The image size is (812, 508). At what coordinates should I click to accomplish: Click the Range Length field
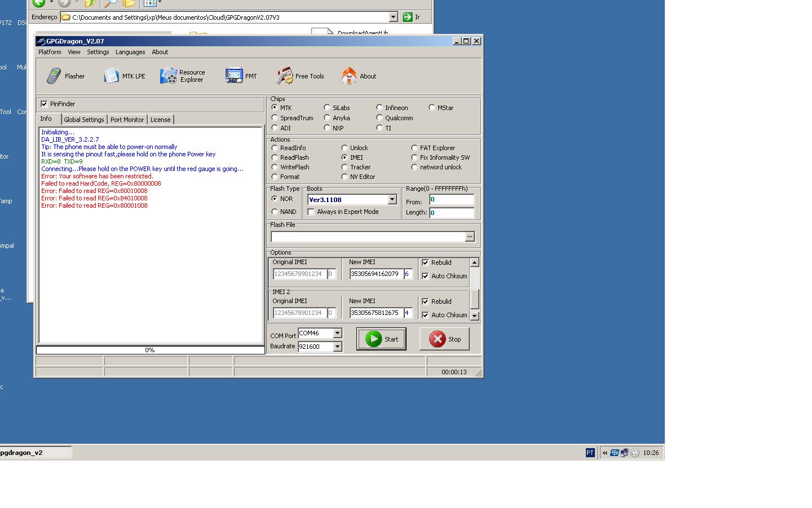pyautogui.click(x=452, y=213)
